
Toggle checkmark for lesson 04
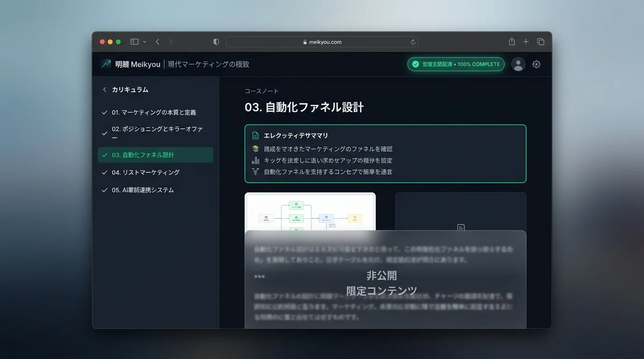point(105,172)
